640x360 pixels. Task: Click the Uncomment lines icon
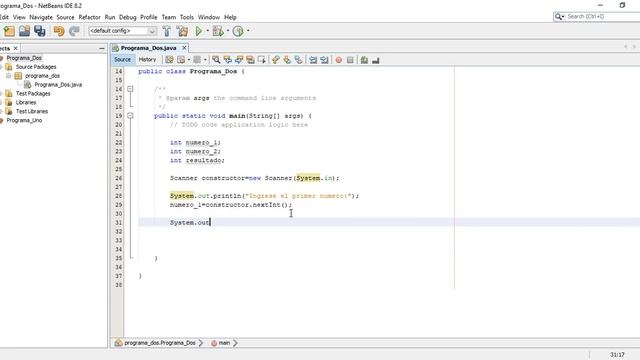point(376,60)
